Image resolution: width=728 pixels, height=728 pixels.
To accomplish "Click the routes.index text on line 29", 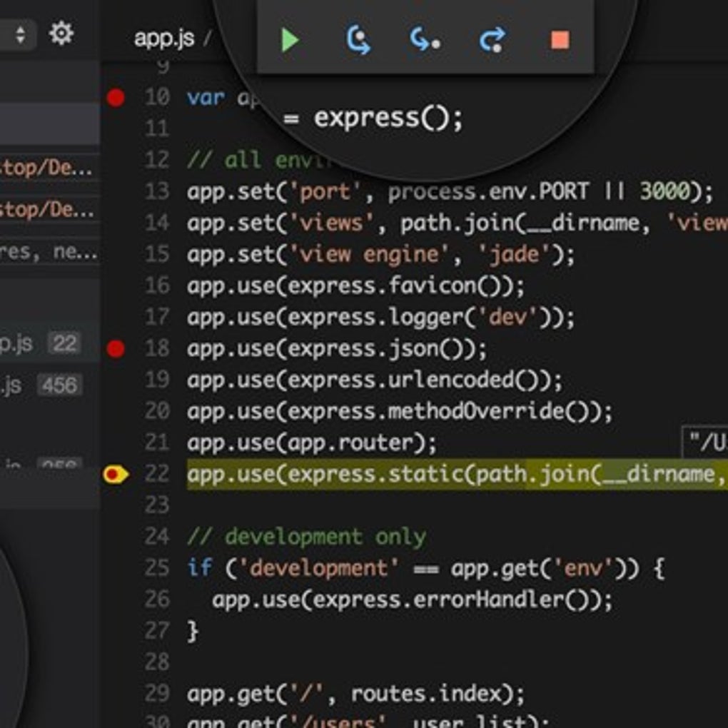I will point(427,694).
